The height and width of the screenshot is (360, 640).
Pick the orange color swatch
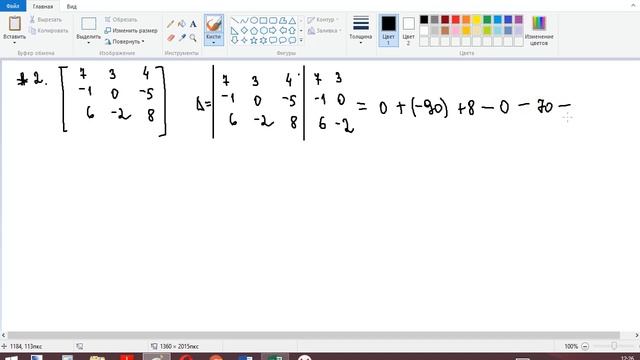pyautogui.click(x=466, y=20)
